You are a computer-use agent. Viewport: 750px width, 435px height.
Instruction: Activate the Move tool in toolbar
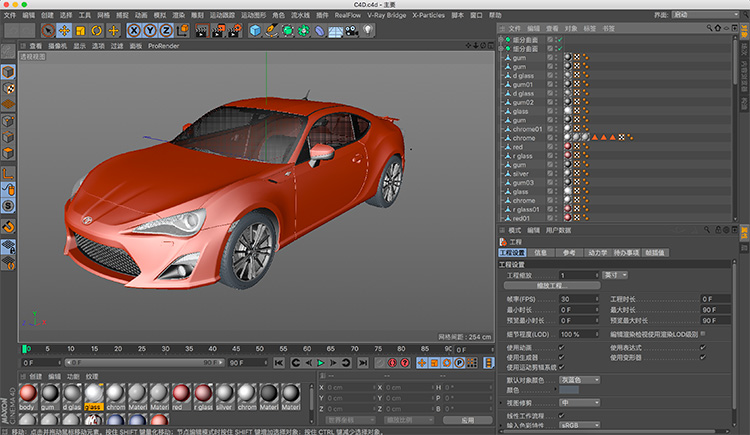point(64,31)
